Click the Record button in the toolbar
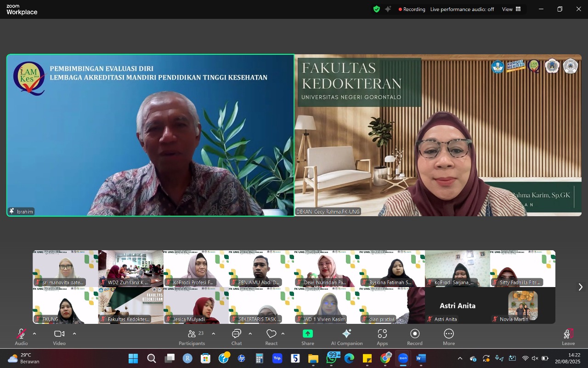 click(x=415, y=337)
